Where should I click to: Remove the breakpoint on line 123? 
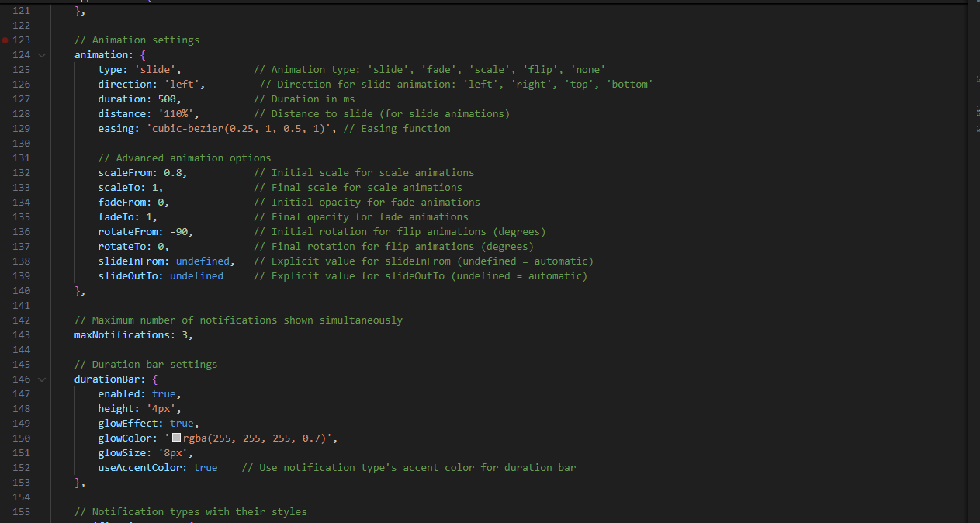coord(5,40)
